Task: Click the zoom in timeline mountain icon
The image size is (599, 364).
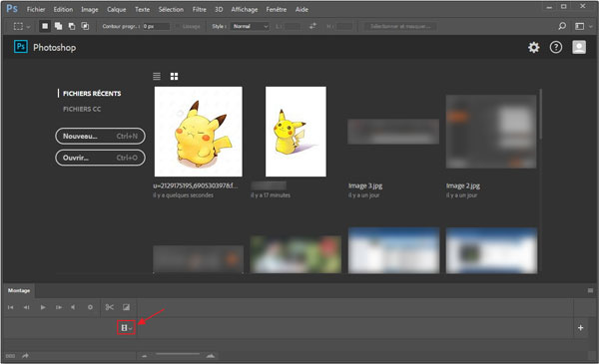Action: pyautogui.click(x=211, y=356)
